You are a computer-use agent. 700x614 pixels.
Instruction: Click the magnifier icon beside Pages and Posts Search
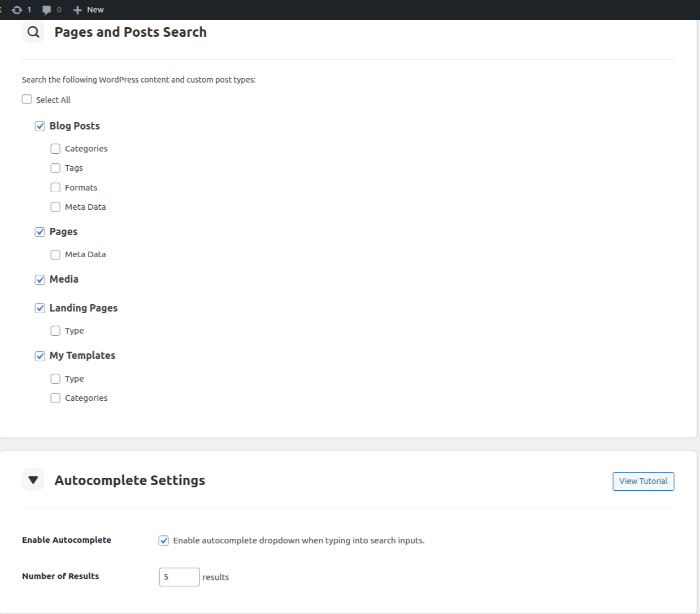(33, 32)
